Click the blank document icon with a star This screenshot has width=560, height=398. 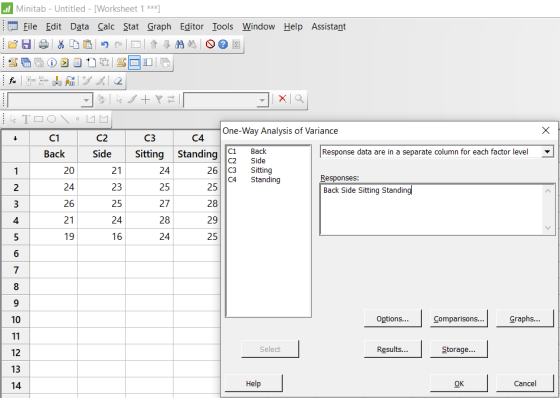click(x=91, y=63)
